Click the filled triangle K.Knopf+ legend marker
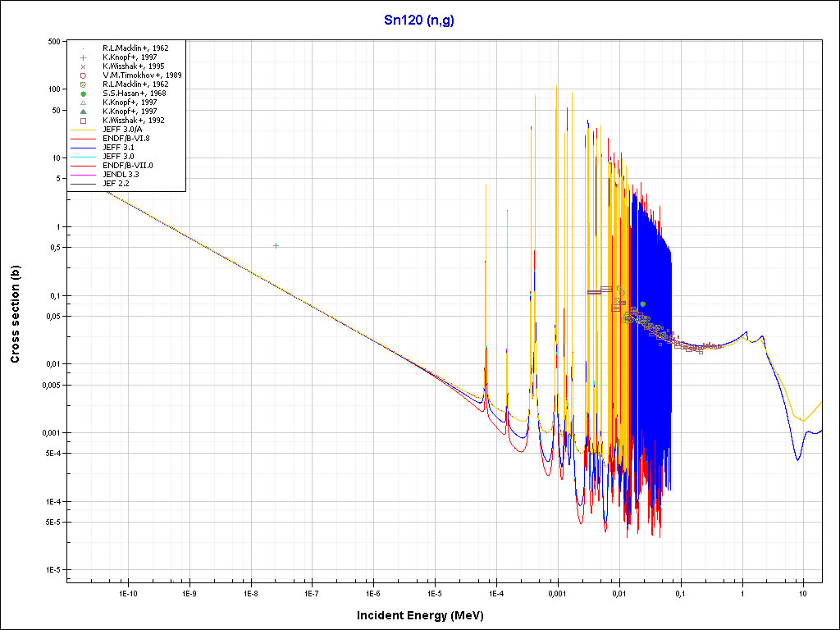 pos(84,112)
